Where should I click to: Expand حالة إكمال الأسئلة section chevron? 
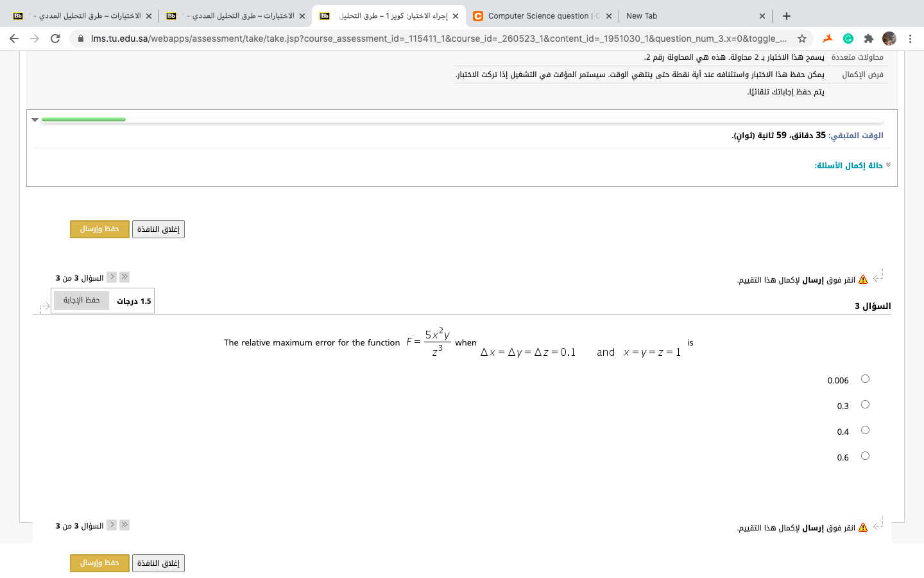pyautogui.click(x=887, y=164)
